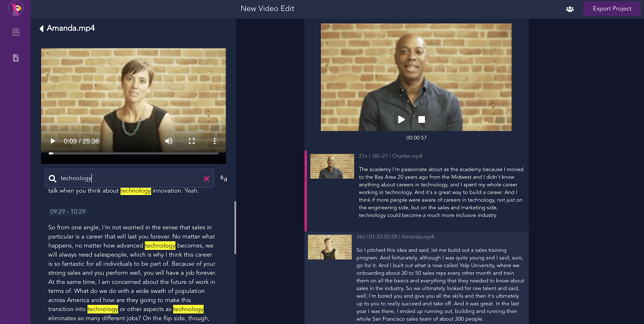Click highlighted technology after transition into
644x324 pixels.
pyautogui.click(x=103, y=309)
